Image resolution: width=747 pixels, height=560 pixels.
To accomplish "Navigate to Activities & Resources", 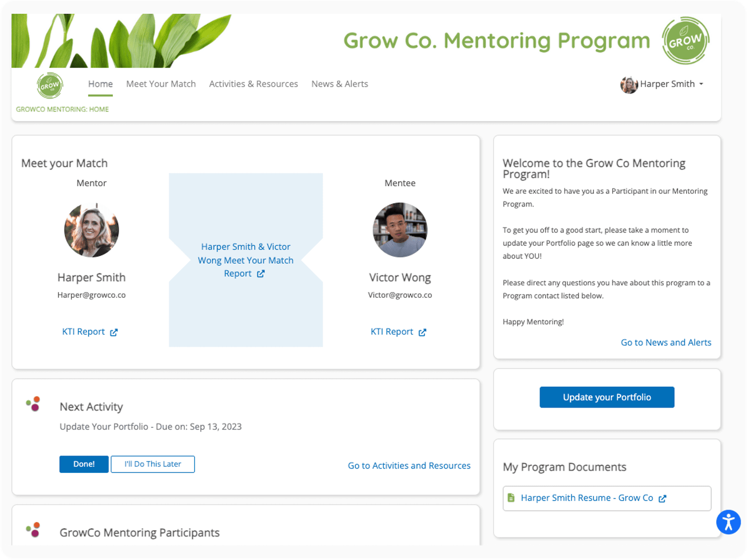I will (x=253, y=84).
